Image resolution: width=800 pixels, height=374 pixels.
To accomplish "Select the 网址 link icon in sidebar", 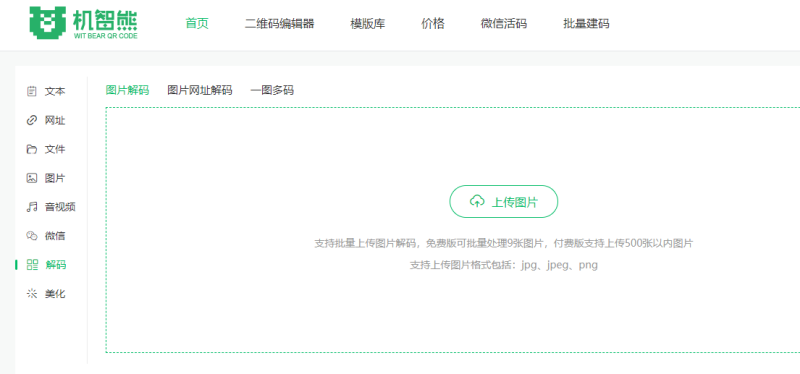I will [32, 120].
